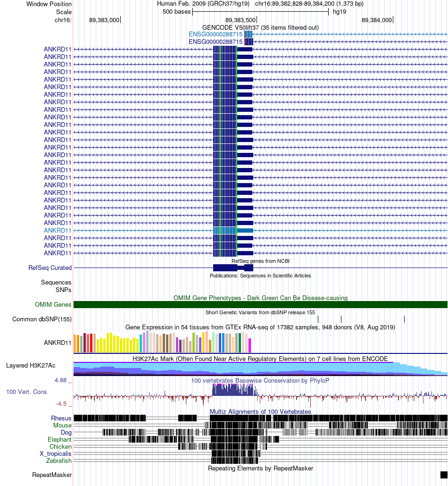Click the -4.5 PhyloP lower scale value
448x486 pixels.
[61, 404]
